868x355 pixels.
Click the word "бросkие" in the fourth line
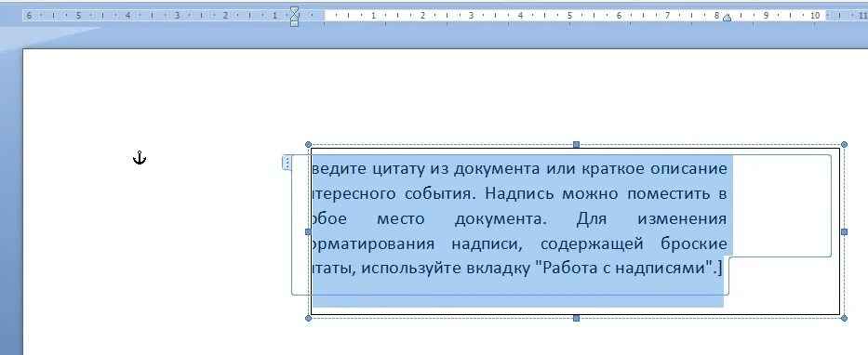click(x=694, y=243)
